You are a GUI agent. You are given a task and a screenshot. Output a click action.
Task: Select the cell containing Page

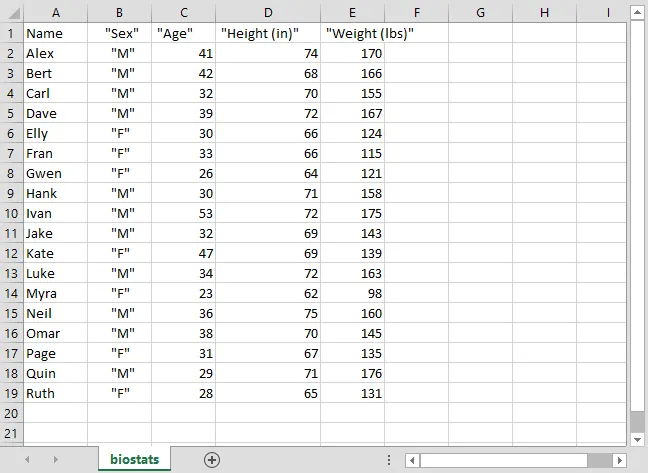click(55, 353)
